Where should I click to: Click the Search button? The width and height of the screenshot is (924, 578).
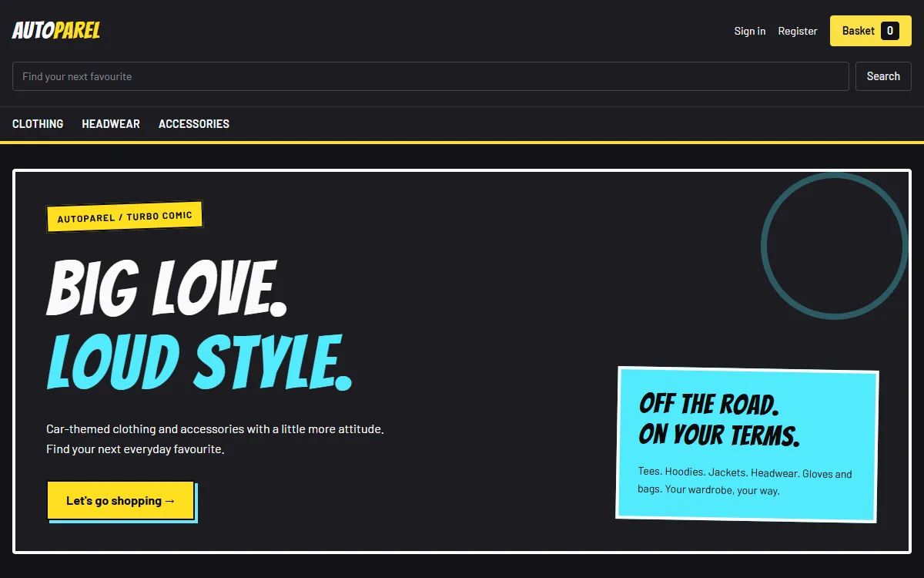coord(883,76)
